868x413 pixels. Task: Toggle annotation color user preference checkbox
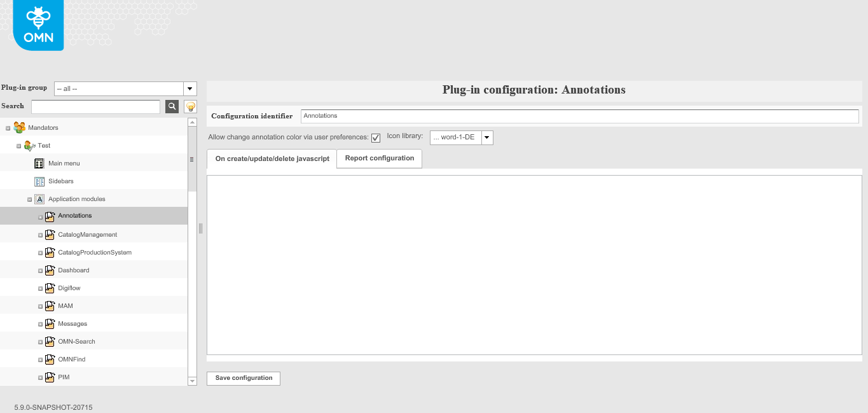pos(376,137)
